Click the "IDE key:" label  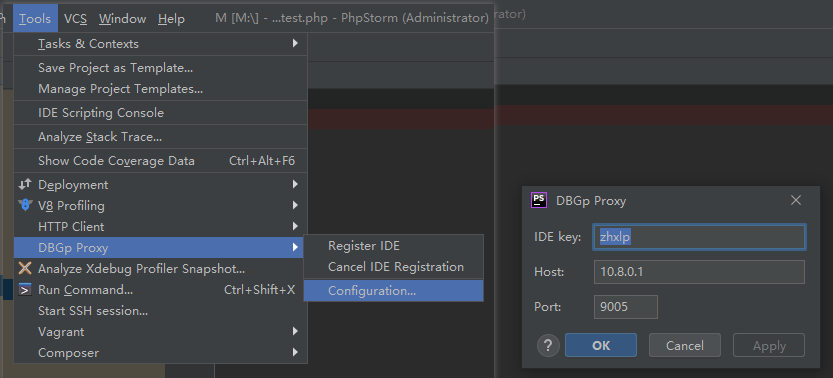click(x=557, y=237)
